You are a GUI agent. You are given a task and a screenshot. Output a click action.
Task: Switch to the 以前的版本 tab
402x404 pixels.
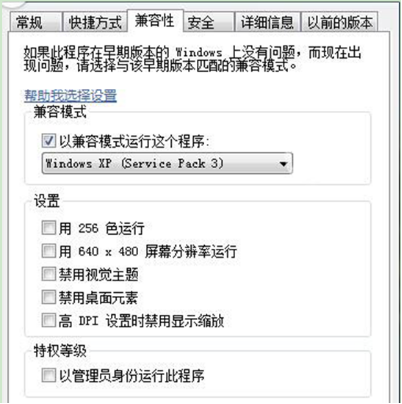coord(340,22)
